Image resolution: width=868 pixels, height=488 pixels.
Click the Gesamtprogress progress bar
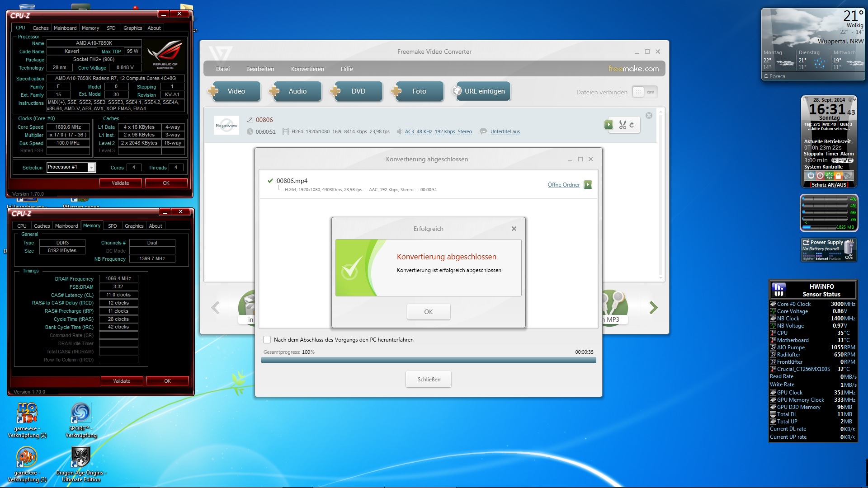[x=428, y=360]
